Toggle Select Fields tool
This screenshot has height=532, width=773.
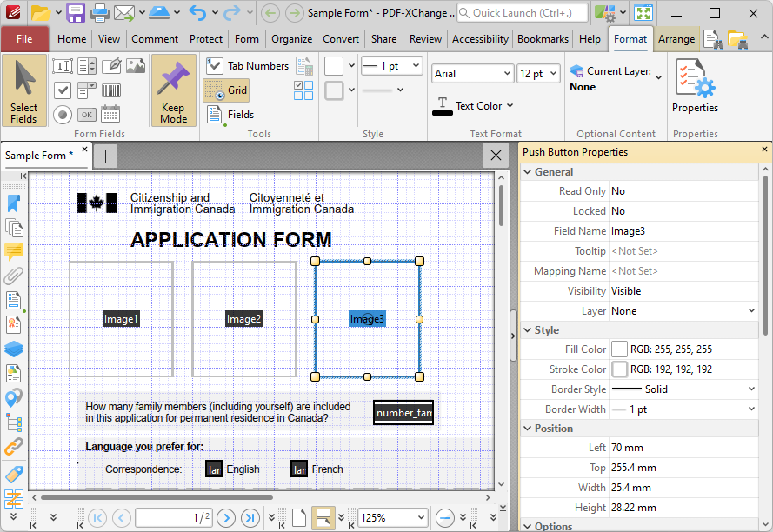point(24,90)
